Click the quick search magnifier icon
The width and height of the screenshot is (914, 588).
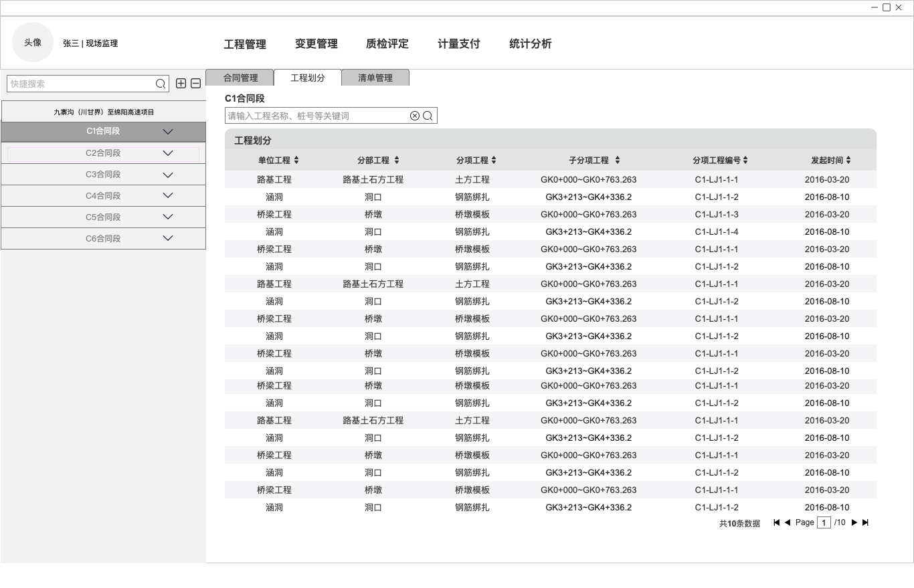[161, 84]
